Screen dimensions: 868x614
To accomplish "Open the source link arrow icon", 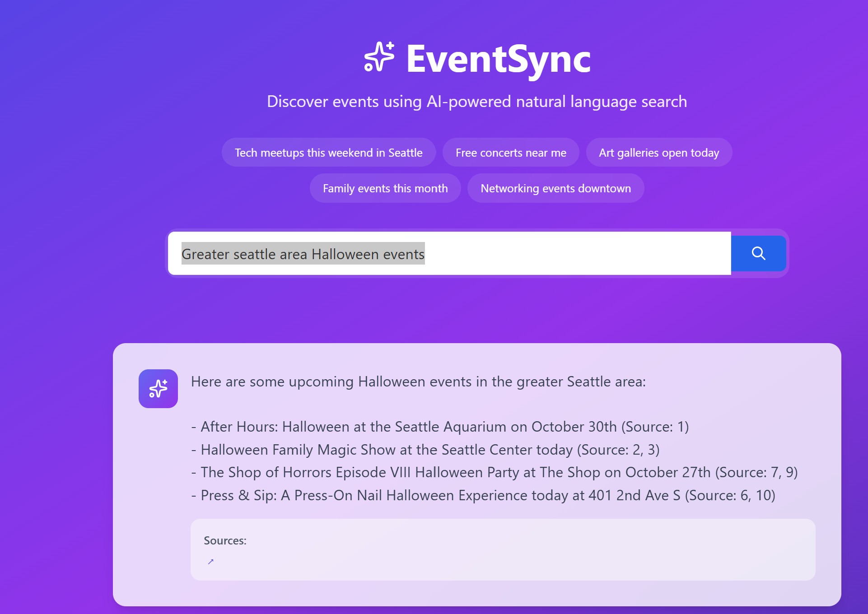I will point(210,562).
